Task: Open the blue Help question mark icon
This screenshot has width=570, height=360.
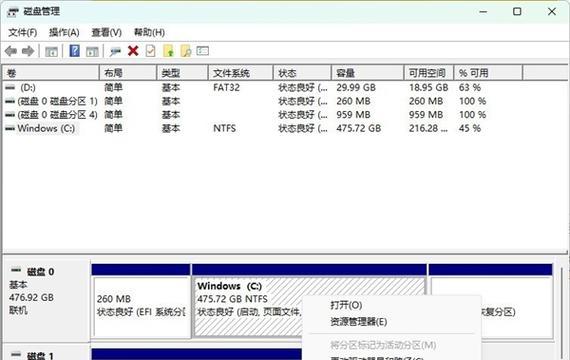Action: (75, 51)
